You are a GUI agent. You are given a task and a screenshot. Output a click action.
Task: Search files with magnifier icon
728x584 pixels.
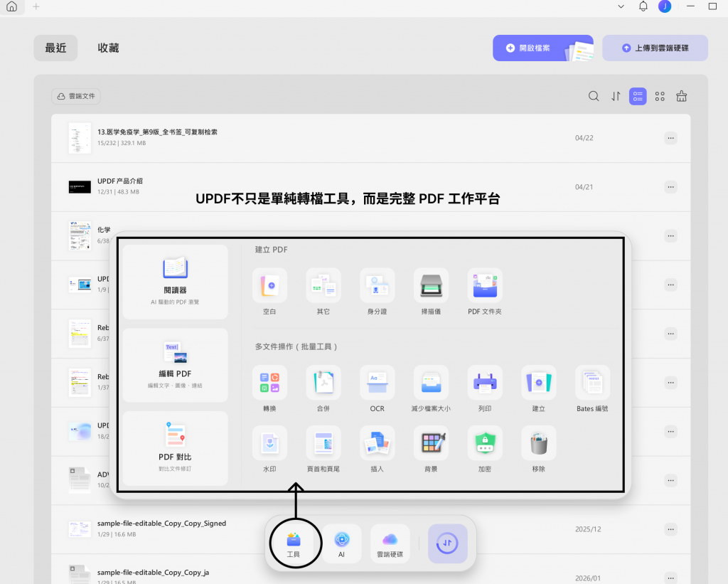point(594,96)
